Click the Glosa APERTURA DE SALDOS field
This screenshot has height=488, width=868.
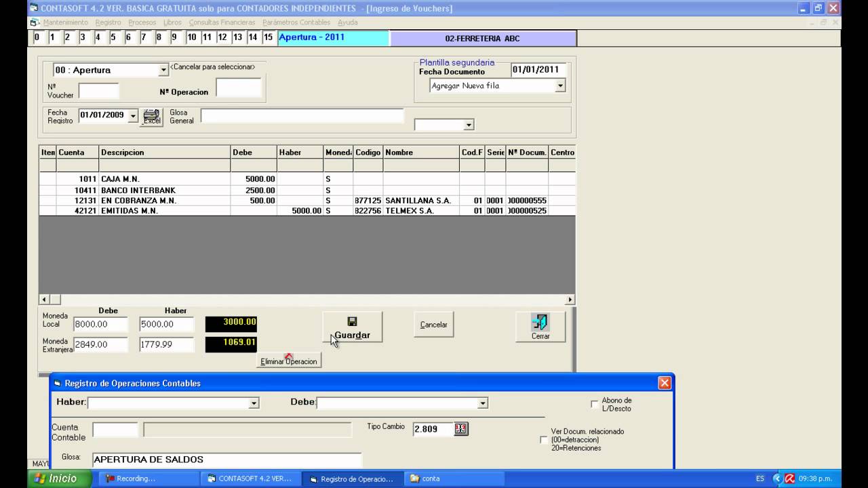point(226,460)
